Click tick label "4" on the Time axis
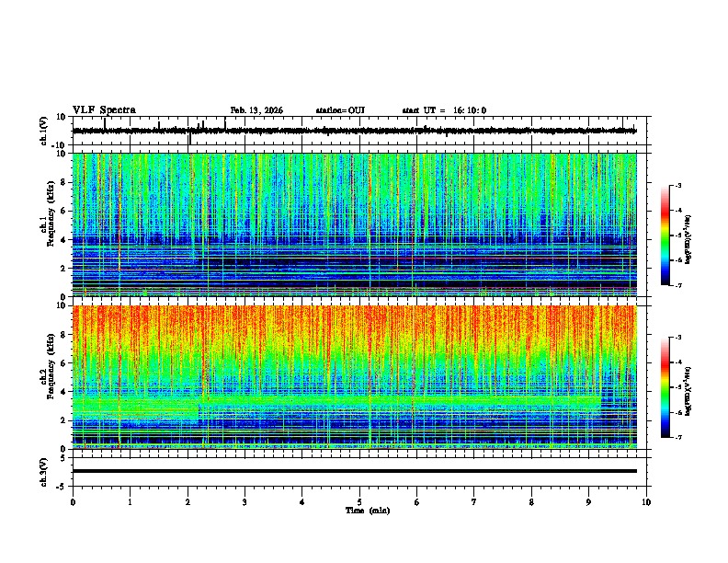The image size is (728, 563). tap(302, 502)
